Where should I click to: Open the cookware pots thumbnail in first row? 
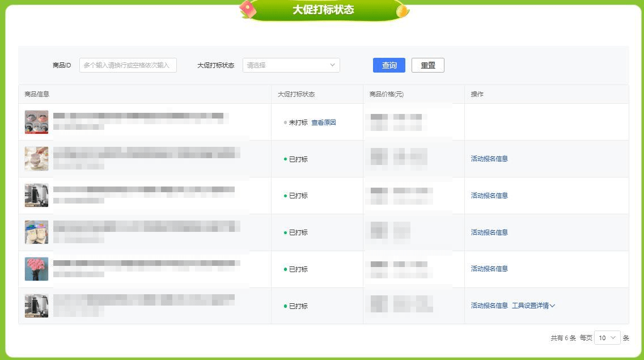tap(36, 122)
